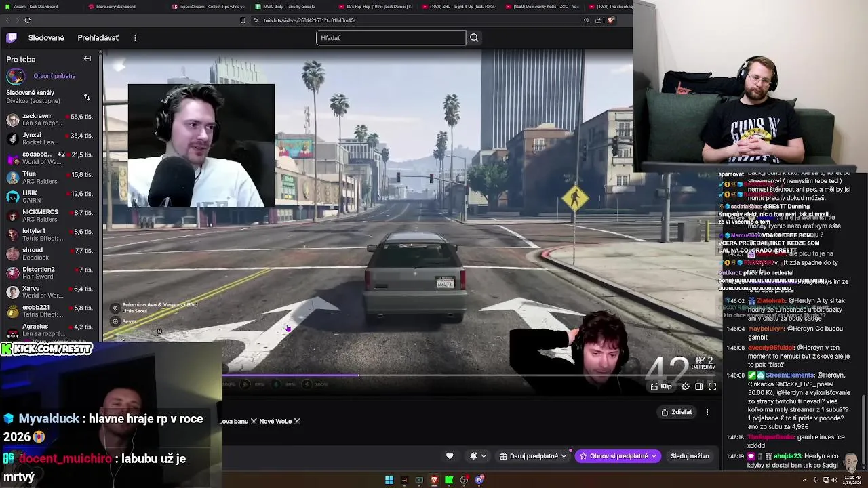Open more options beside Zdieľať

[707, 412]
